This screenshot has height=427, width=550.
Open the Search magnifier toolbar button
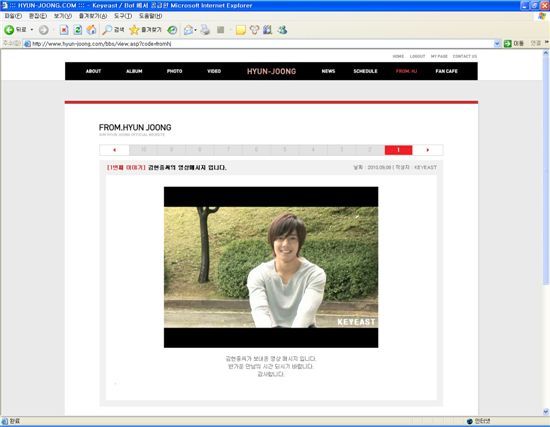tap(113, 30)
